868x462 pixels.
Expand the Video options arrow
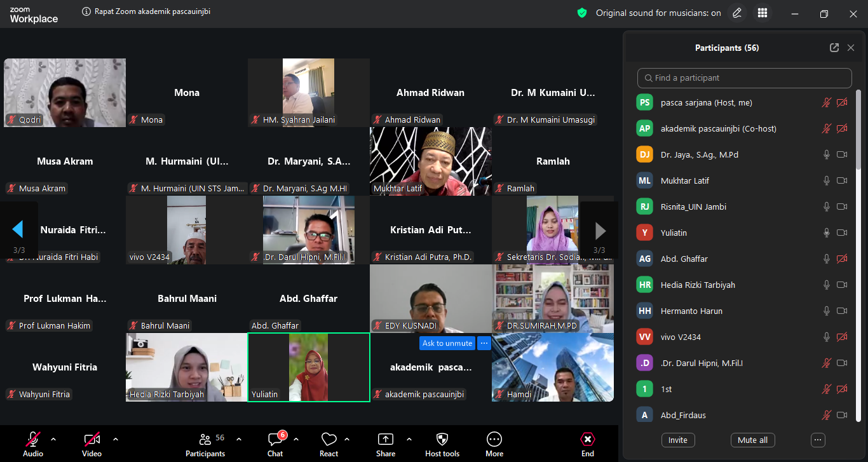[x=115, y=439]
